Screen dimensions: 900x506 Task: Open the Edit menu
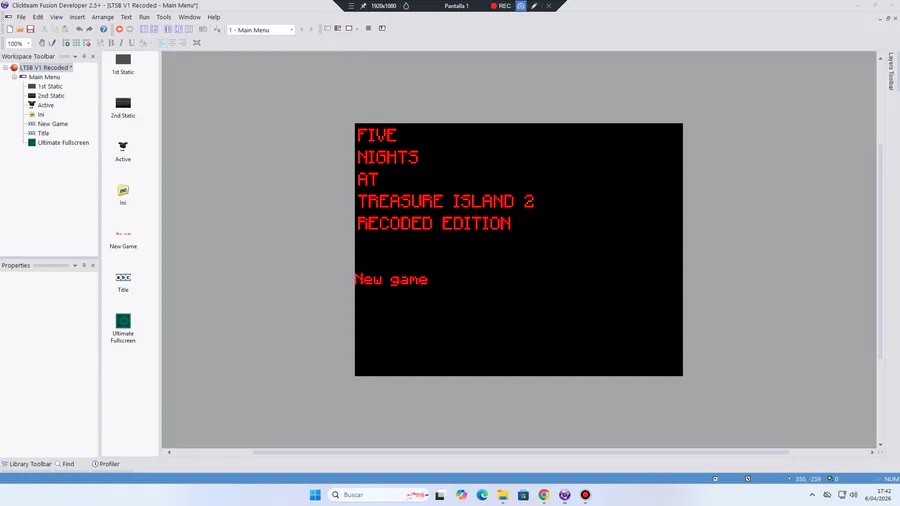(38, 17)
